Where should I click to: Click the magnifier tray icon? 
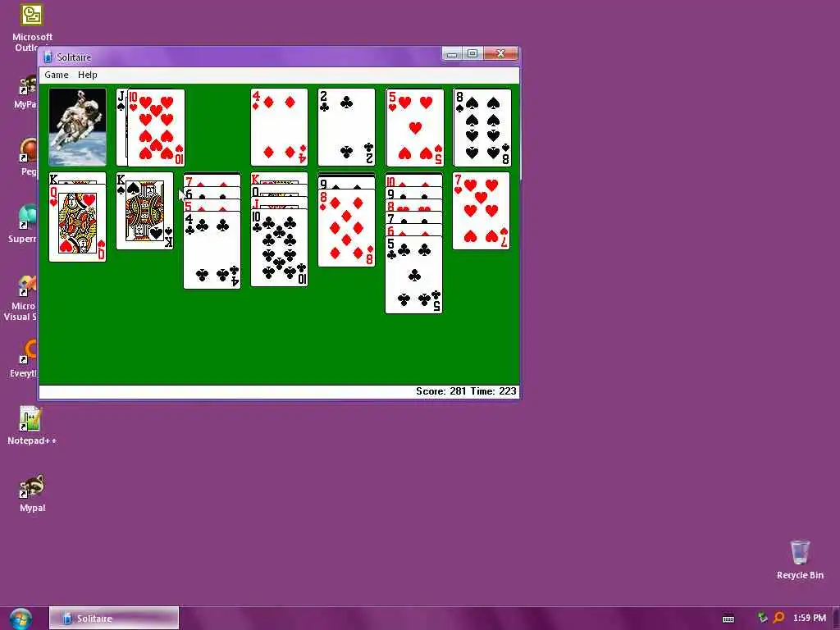coord(778,619)
